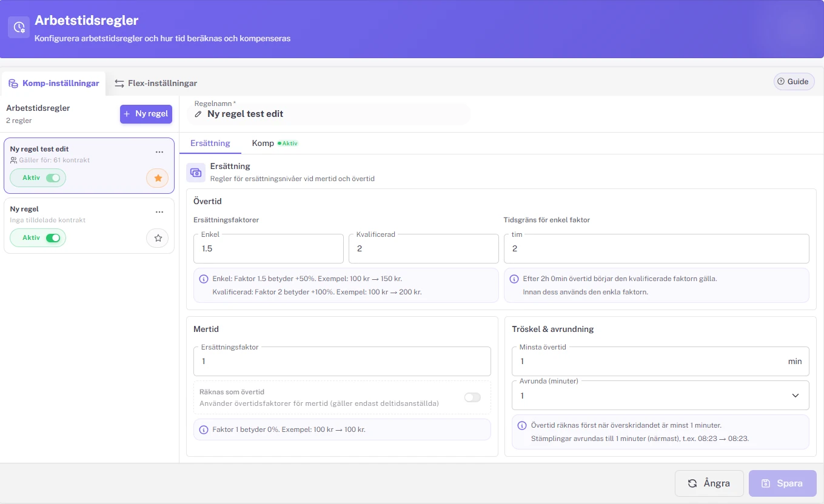Click the Spara button
The image size is (824, 504).
(782, 483)
